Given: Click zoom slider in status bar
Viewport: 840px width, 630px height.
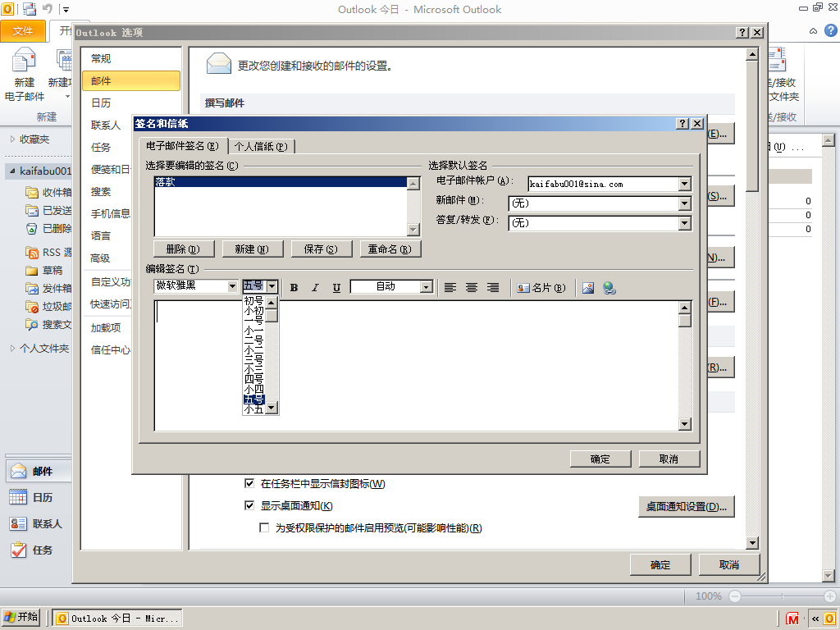Looking at the screenshot, I should tap(782, 596).
